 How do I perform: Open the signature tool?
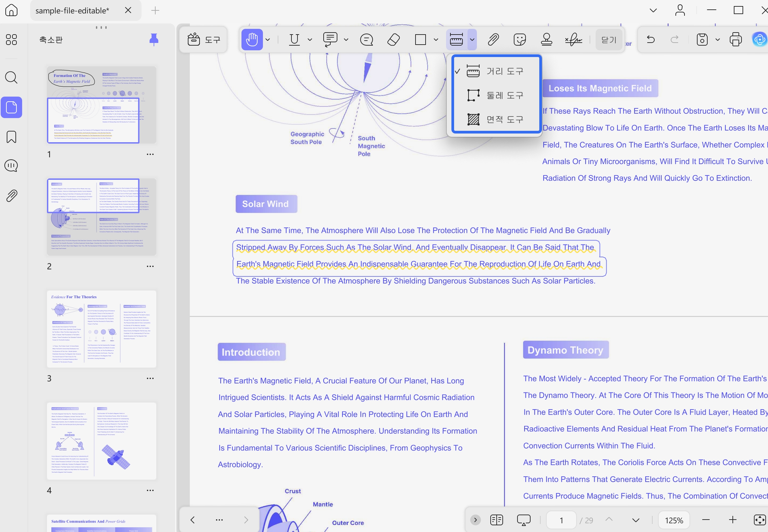pos(573,40)
